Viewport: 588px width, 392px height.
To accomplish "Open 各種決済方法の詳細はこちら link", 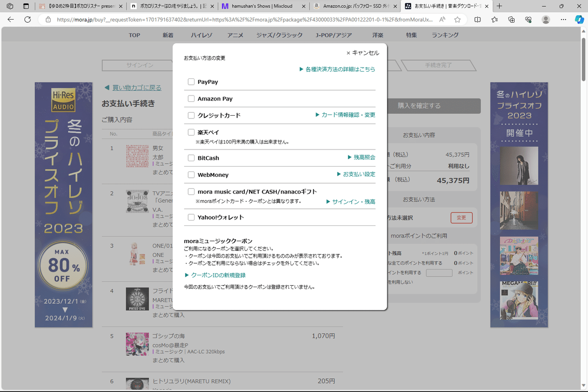I will click(337, 70).
